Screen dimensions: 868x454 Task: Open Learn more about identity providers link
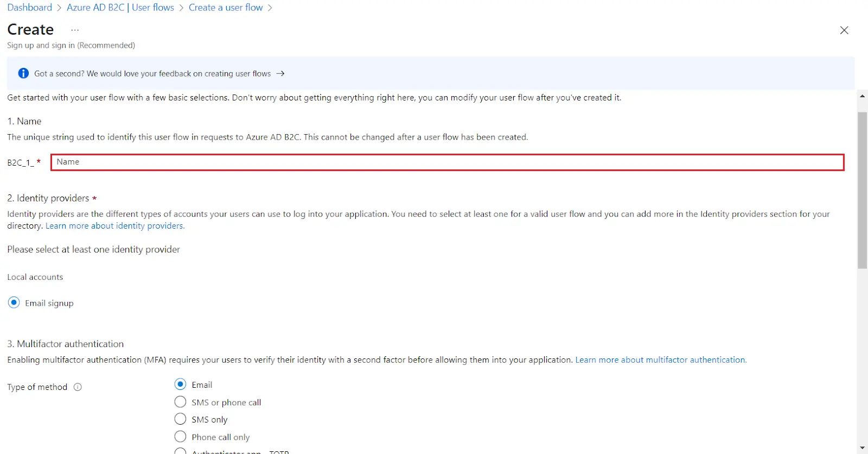[x=115, y=226]
